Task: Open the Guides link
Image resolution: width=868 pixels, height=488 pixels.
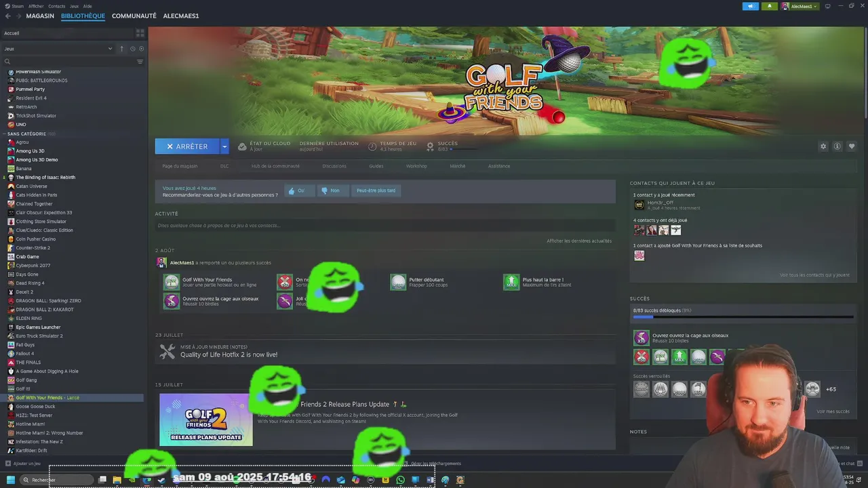Action: point(376,166)
